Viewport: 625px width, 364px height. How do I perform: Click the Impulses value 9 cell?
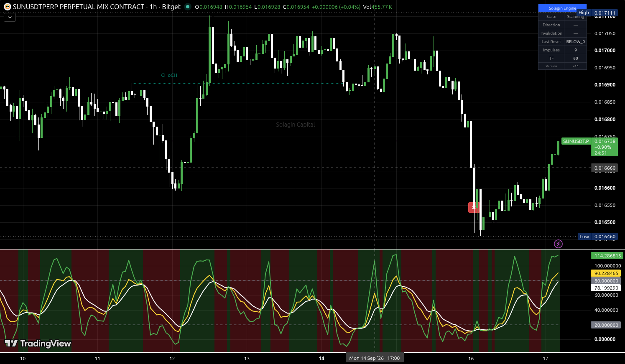tap(575, 50)
